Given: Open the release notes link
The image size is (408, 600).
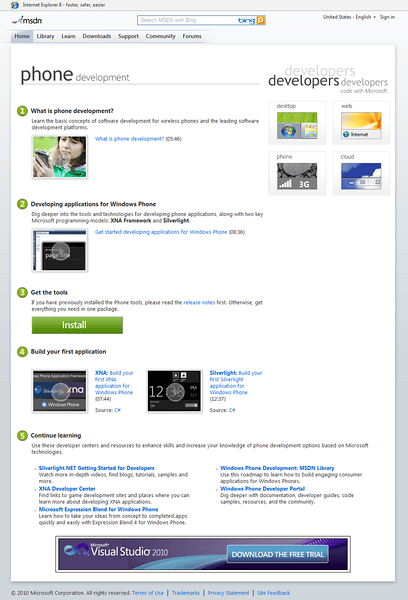Looking at the screenshot, I should (x=199, y=303).
